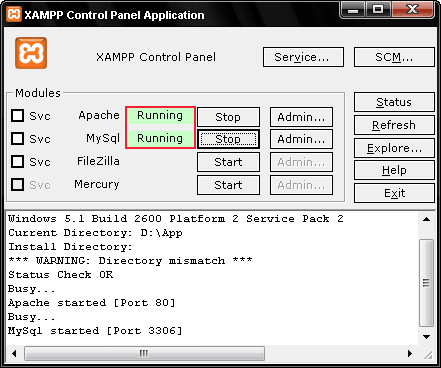Stop the MySql module
Viewport: 441px width, 368px height.
pyautogui.click(x=228, y=139)
